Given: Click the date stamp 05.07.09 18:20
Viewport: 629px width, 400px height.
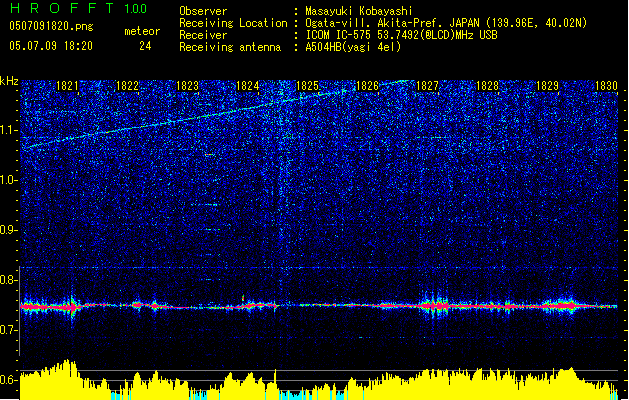Looking at the screenshot, I should point(51,46).
